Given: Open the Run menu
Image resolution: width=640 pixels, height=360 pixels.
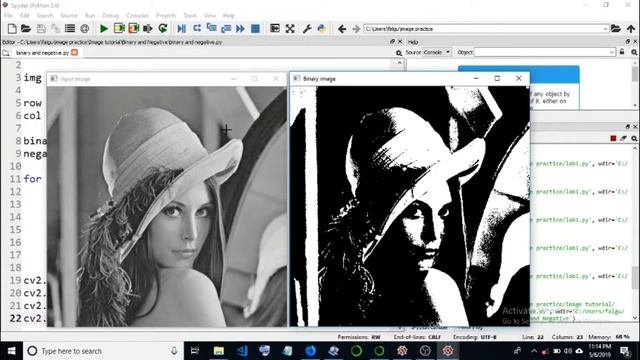Looking at the screenshot, I should point(90,16).
